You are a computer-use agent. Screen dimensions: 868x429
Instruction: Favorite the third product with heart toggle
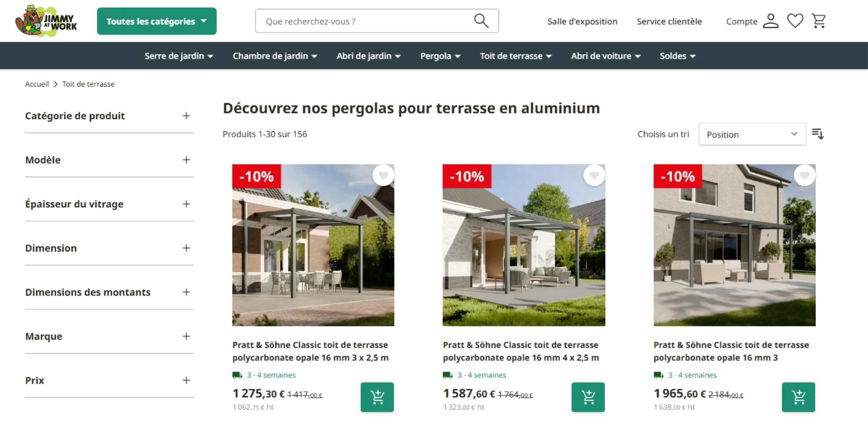coord(805,175)
